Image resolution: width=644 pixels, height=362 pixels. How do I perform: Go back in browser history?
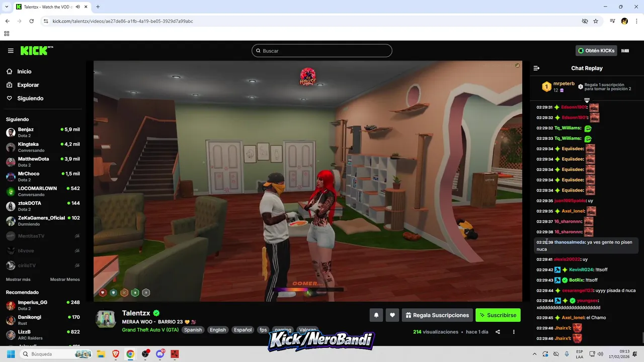[x=7, y=21]
